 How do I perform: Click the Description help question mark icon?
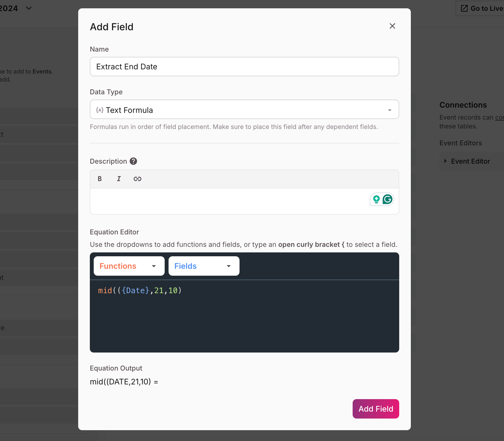(x=133, y=161)
